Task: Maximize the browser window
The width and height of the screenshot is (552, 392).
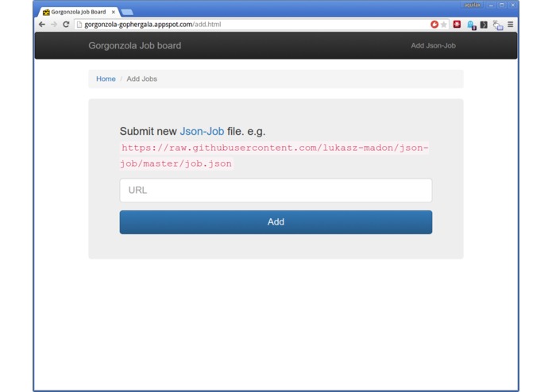Action: coord(502,6)
